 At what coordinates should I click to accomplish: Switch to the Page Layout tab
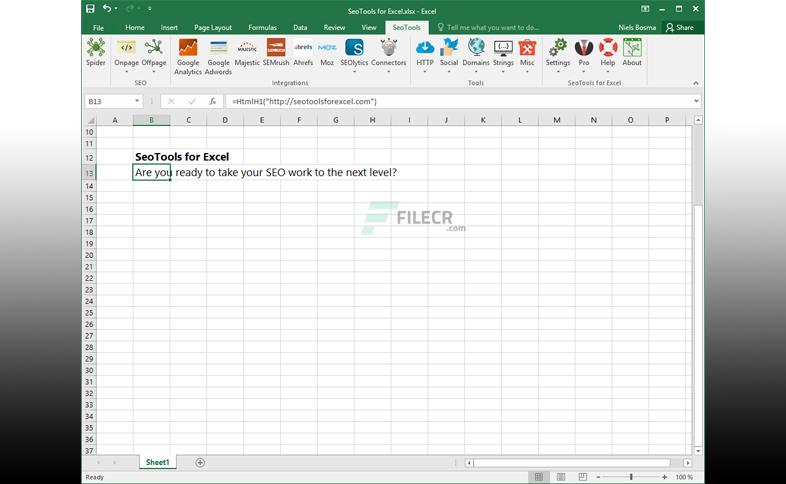pos(213,28)
